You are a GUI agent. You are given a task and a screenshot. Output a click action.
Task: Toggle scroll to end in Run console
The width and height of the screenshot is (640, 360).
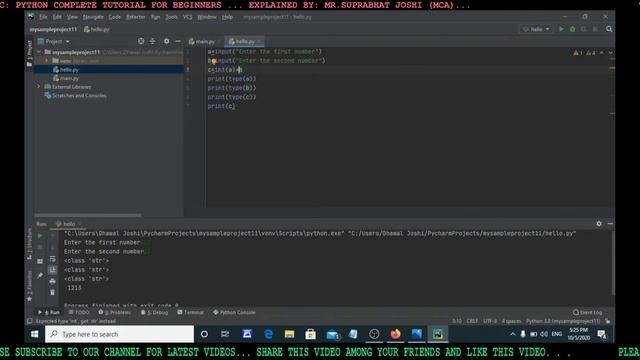(x=52, y=270)
